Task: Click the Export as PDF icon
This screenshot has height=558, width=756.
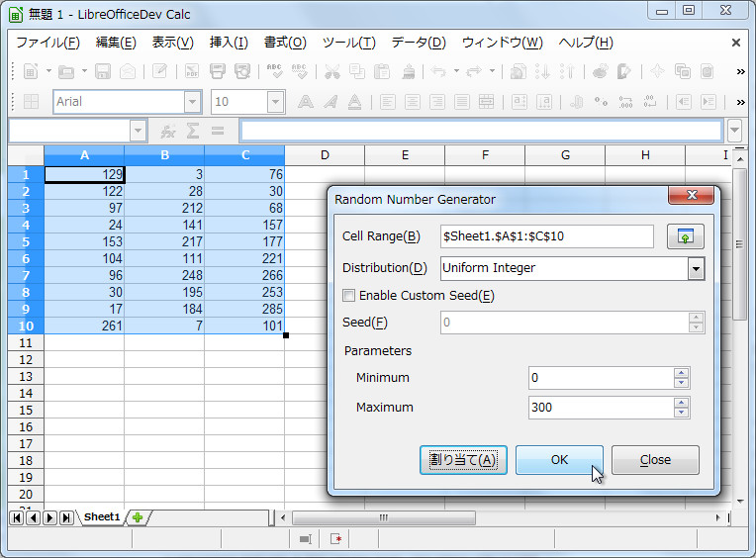Action: (x=192, y=71)
